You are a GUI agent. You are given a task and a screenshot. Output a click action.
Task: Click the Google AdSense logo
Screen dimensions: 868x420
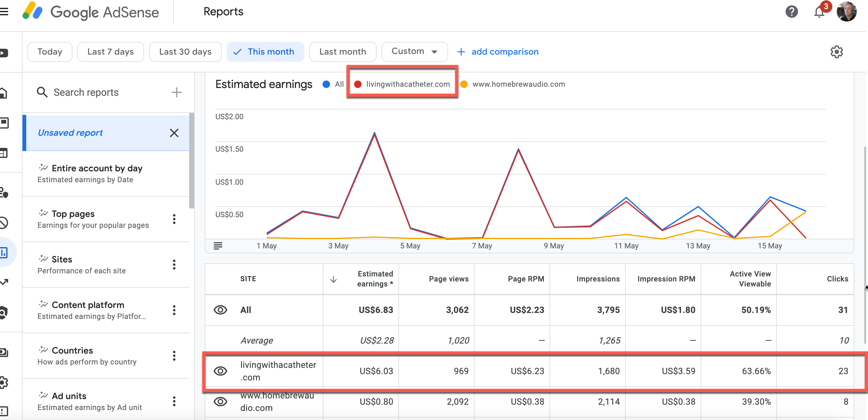(x=90, y=12)
